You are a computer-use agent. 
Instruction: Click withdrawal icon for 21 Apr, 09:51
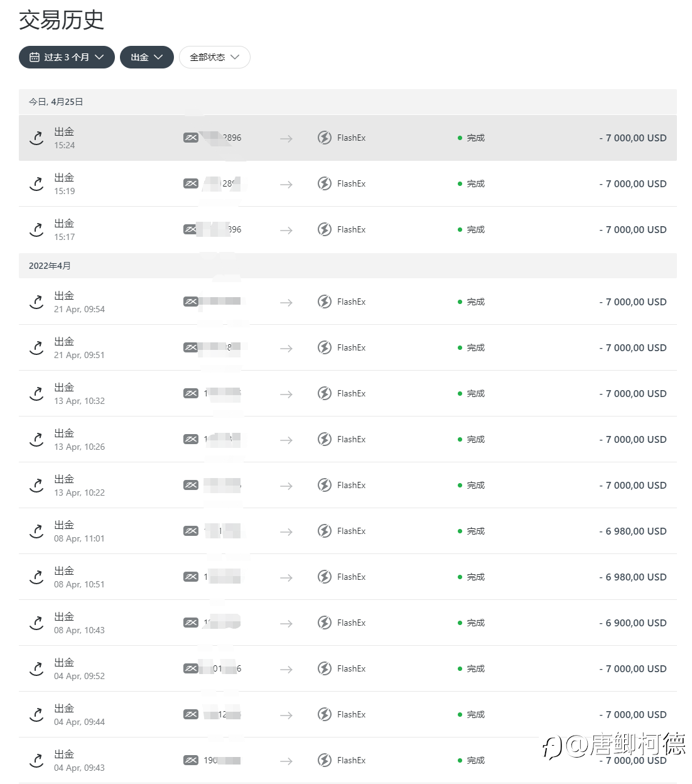point(36,347)
